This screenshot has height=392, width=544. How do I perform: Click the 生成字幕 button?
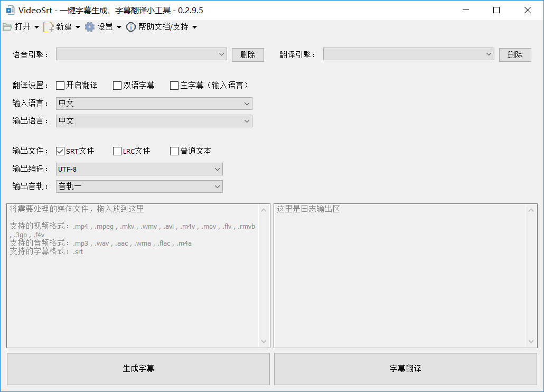tap(138, 369)
